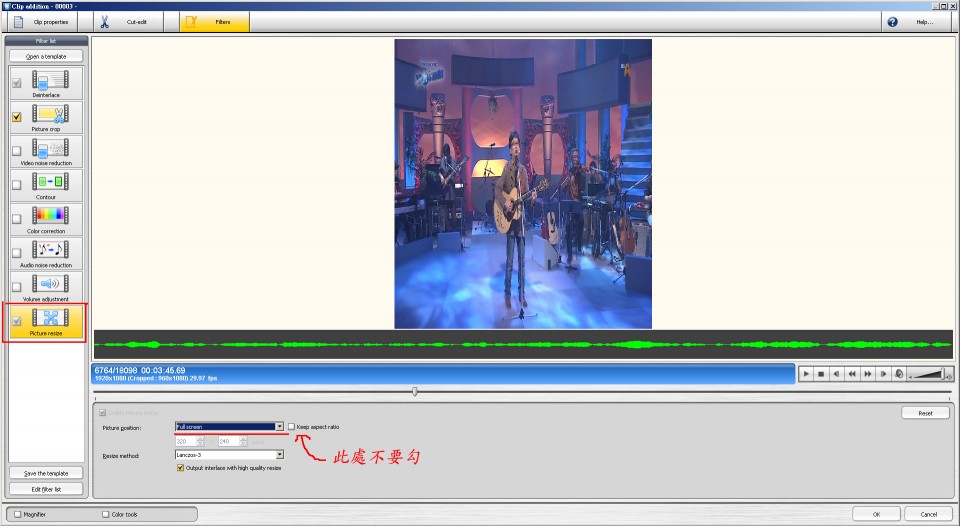This screenshot has width=960, height=526.
Task: Expand the Picture position dropdown
Action: 279,427
